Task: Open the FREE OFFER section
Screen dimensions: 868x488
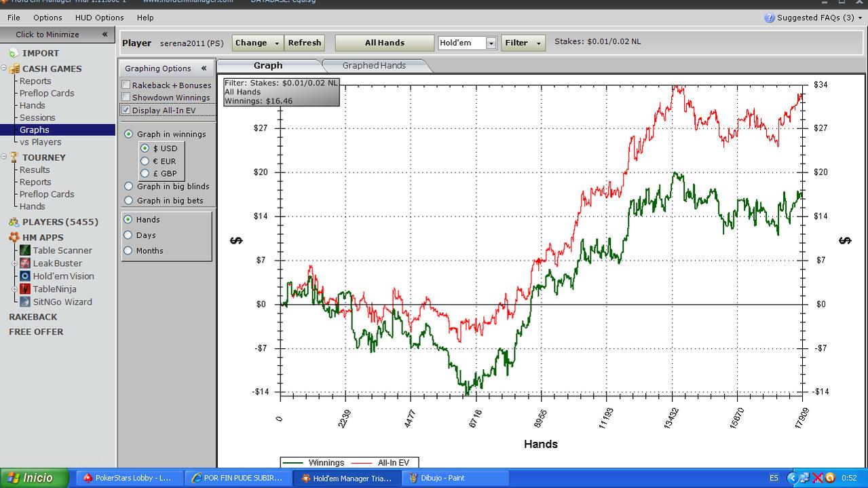Action: coord(36,332)
